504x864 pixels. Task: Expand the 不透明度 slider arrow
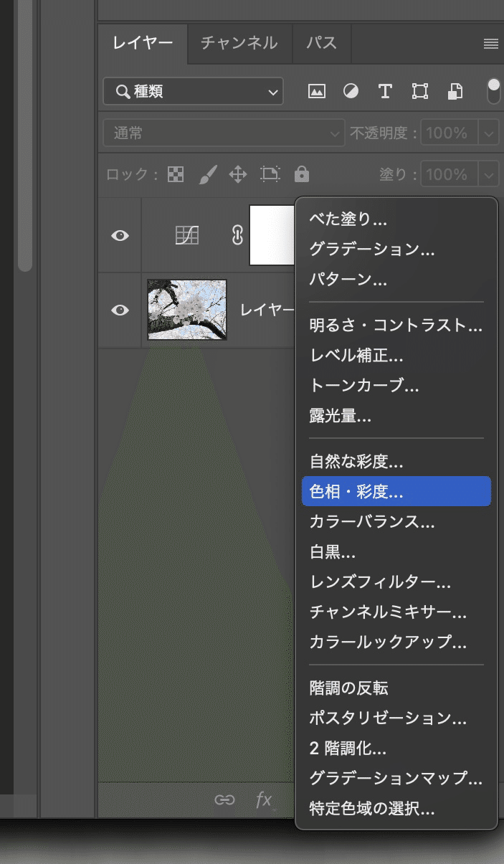click(490, 133)
